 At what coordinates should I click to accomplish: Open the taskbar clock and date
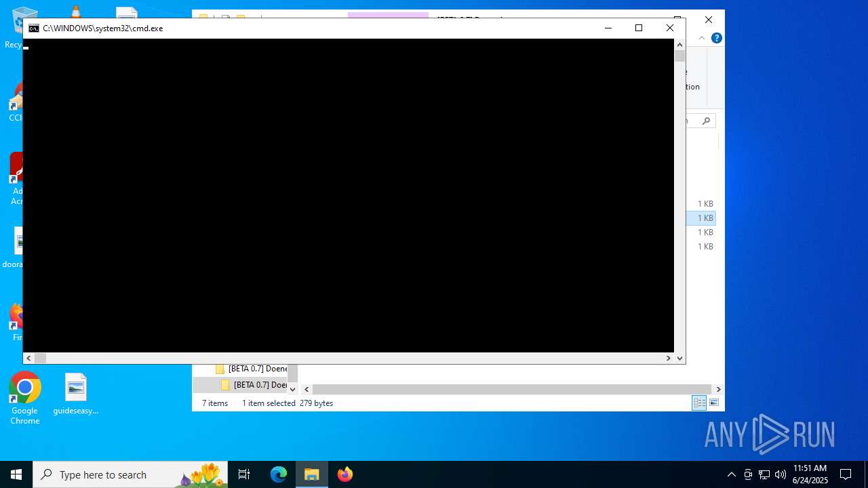coord(810,474)
